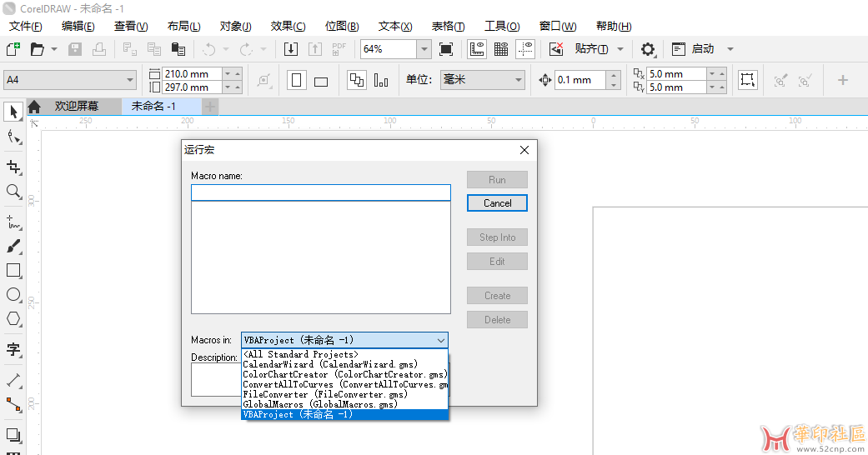Viewport: 868px width, 455px height.
Task: Select the Polygon tool
Action: [x=13, y=319]
